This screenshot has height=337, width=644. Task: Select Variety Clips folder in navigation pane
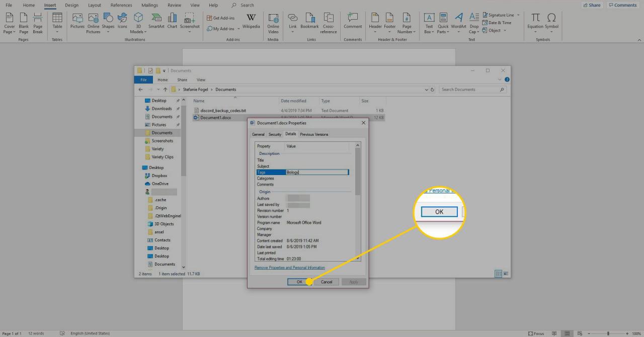click(x=163, y=157)
